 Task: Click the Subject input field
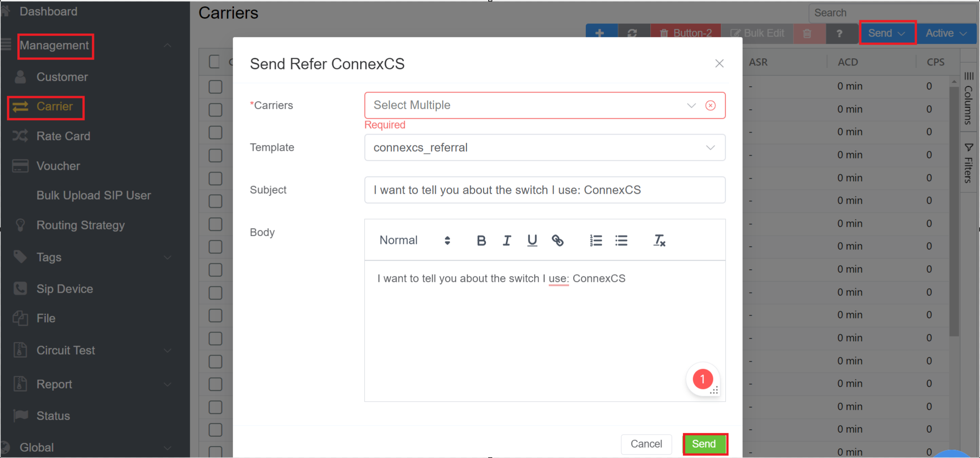coord(544,190)
